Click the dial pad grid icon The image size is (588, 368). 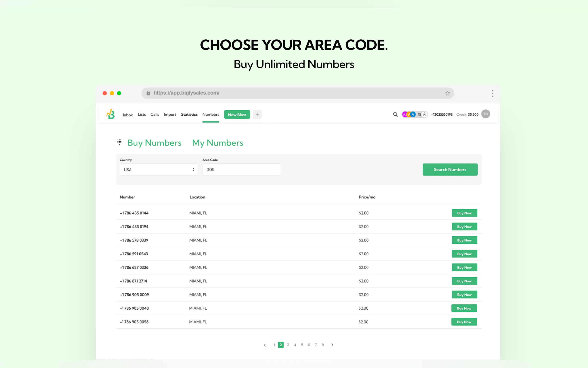[119, 142]
